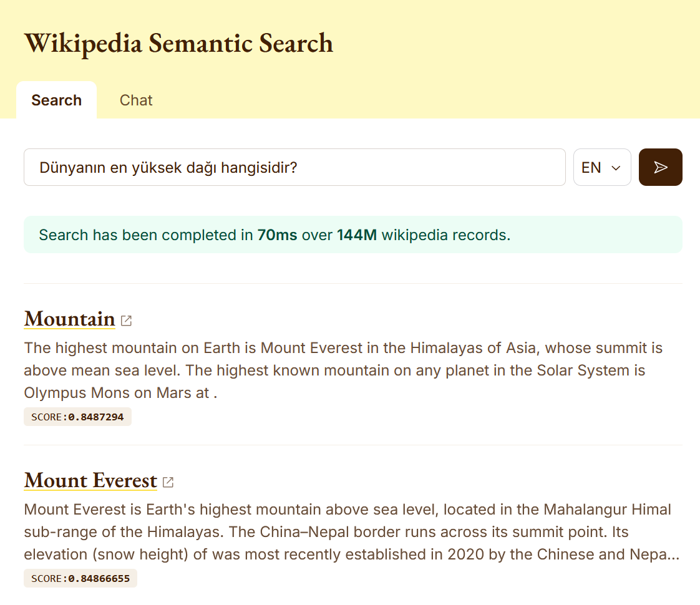Click the Wikipedia Semantic Search heading
Screen dimensions: 700x605
coord(178,43)
